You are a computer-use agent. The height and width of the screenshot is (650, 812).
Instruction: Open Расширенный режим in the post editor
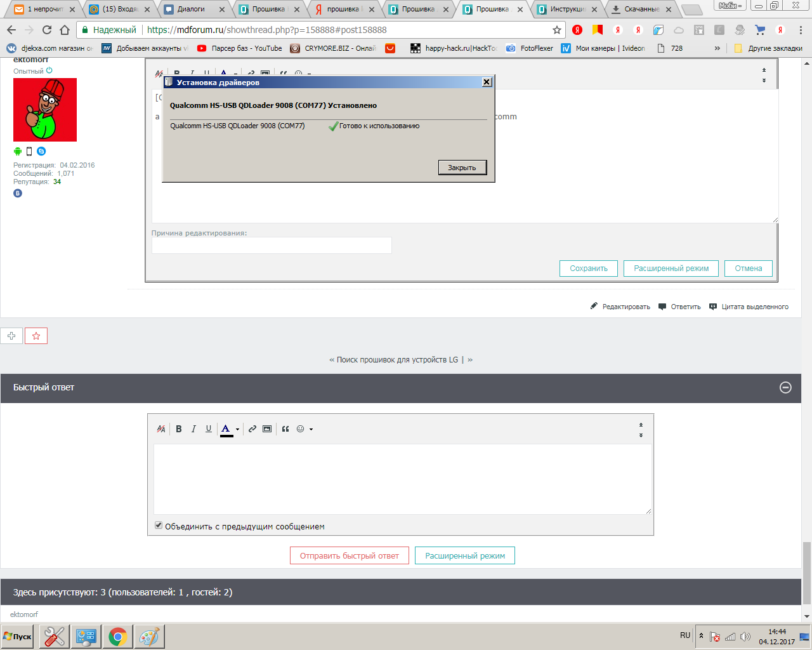[671, 269]
